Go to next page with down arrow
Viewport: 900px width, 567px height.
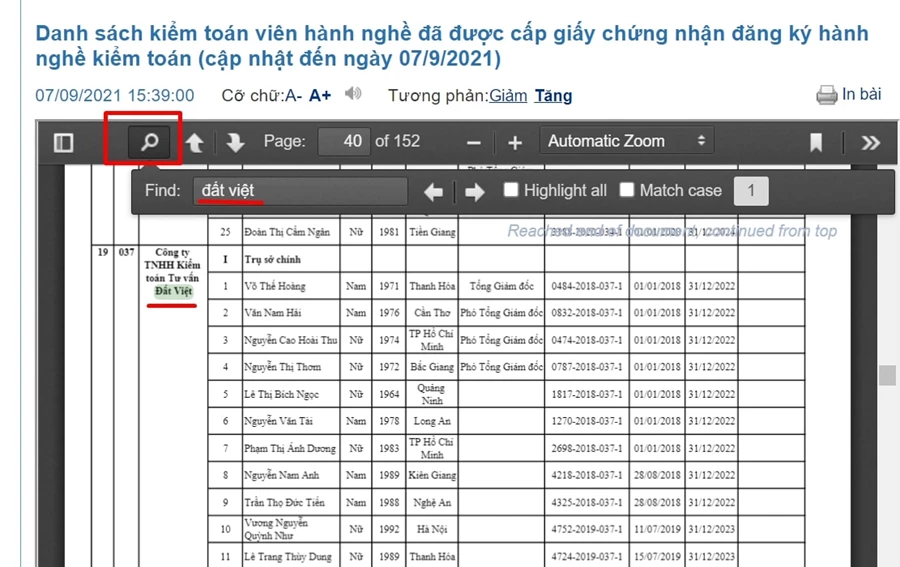tap(235, 142)
